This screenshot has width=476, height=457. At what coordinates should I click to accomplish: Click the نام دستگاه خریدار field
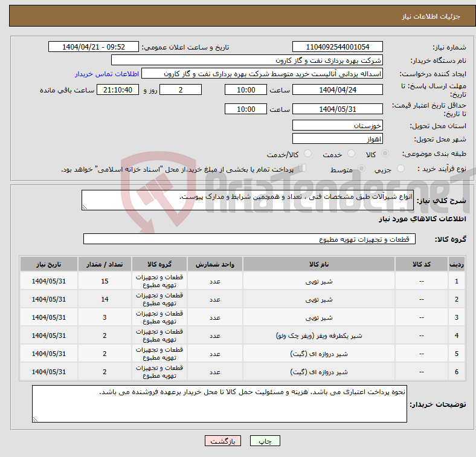coord(247,60)
